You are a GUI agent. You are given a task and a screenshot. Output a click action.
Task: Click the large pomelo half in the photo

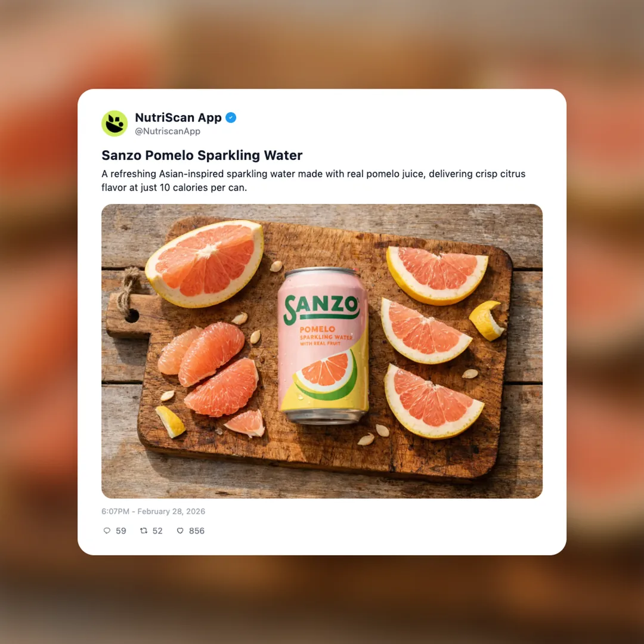205,264
